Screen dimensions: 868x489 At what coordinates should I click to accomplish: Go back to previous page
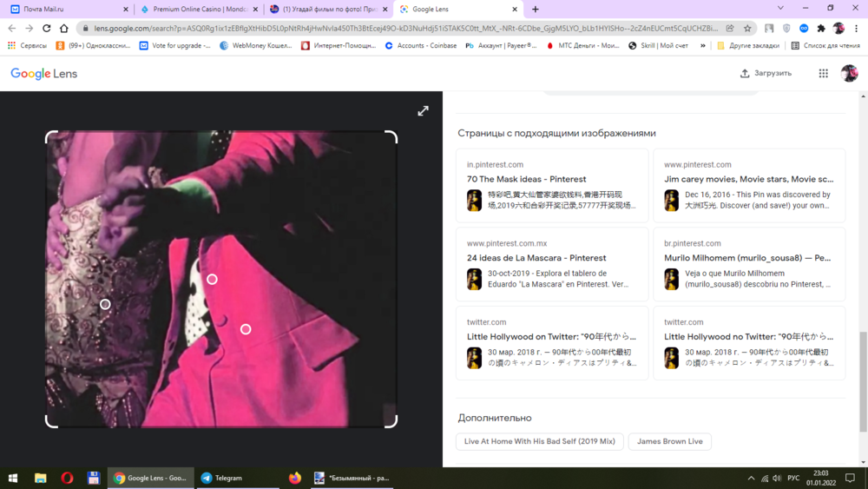(11, 29)
